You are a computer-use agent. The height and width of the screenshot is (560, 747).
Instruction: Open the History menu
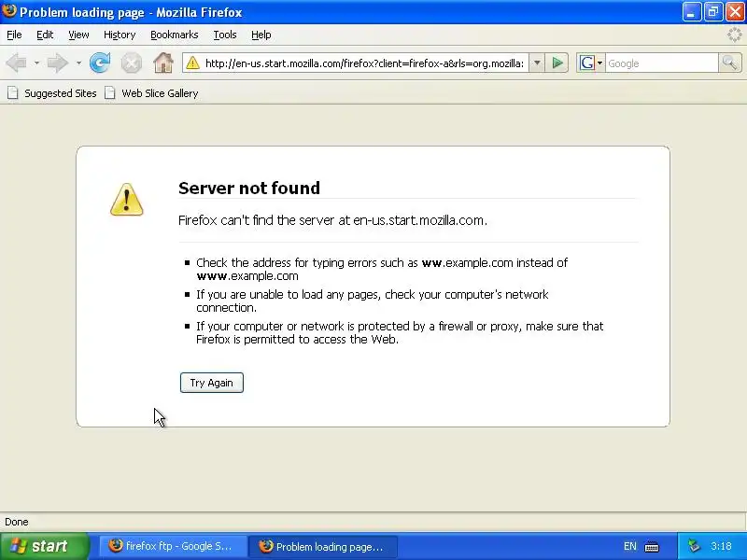pos(120,35)
